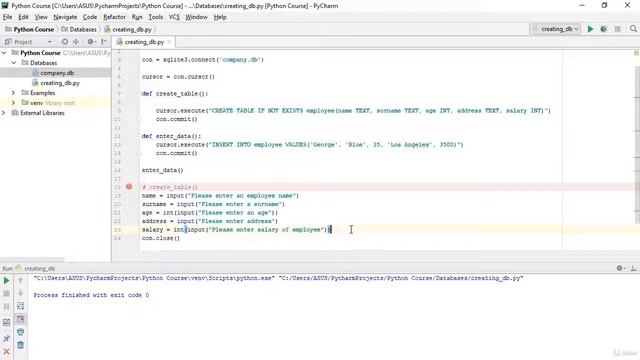Open the File menu
Screen dimensions: 640x360
[7, 17]
